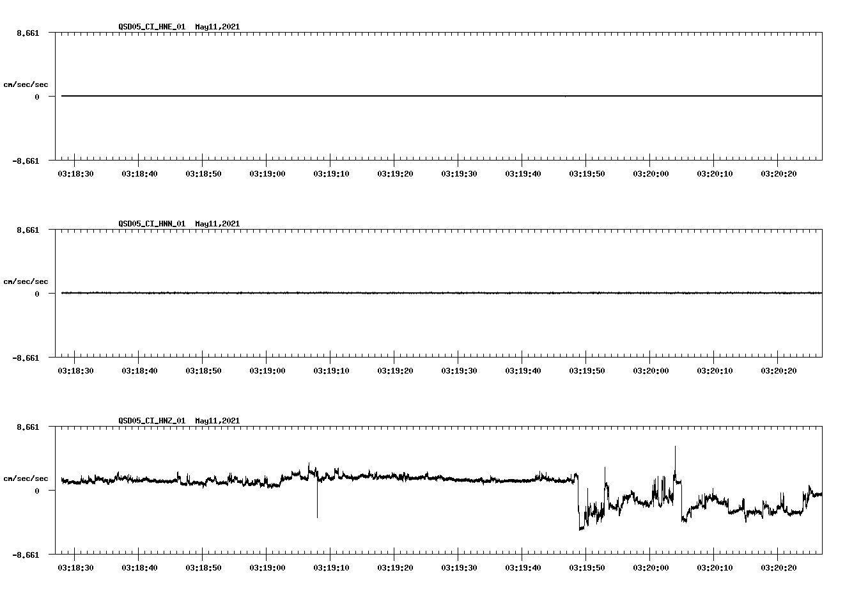Click the cm/sec/sec label on bottom plot
Image resolution: width=868 pixels, height=591 pixels.
26,477
